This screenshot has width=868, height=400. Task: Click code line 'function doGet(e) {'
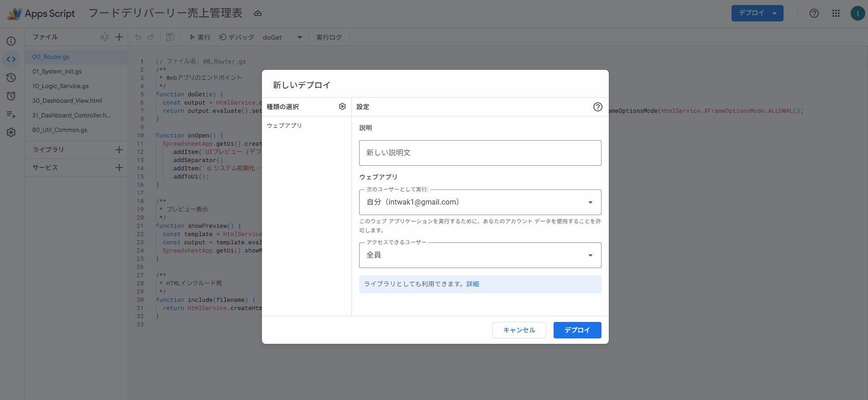tap(189, 95)
